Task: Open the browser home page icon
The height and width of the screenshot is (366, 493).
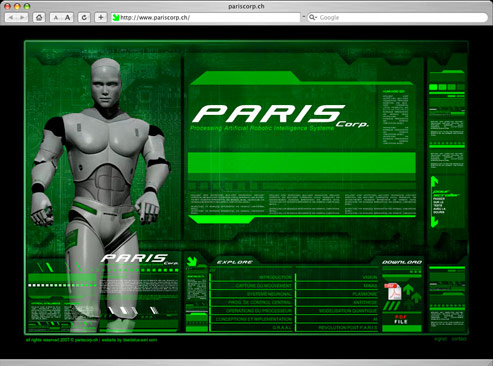Action: click(x=39, y=17)
